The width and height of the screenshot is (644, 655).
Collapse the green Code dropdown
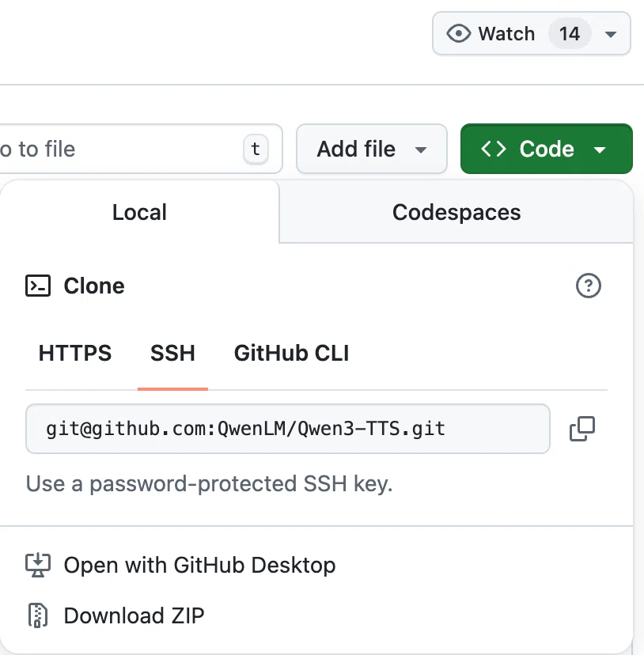click(x=546, y=149)
